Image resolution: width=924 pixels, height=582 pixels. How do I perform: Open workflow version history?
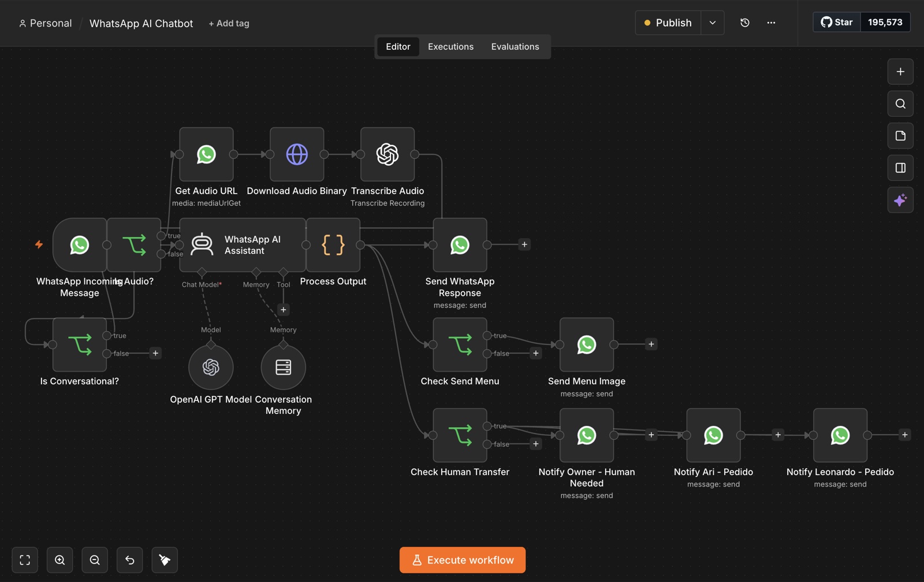[x=745, y=23]
